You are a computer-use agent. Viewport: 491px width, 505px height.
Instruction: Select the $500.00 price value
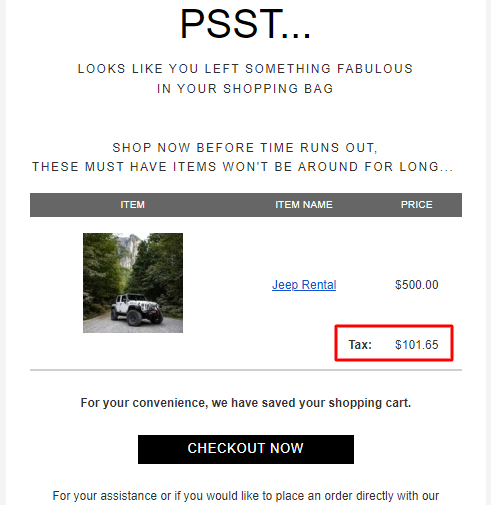click(416, 285)
